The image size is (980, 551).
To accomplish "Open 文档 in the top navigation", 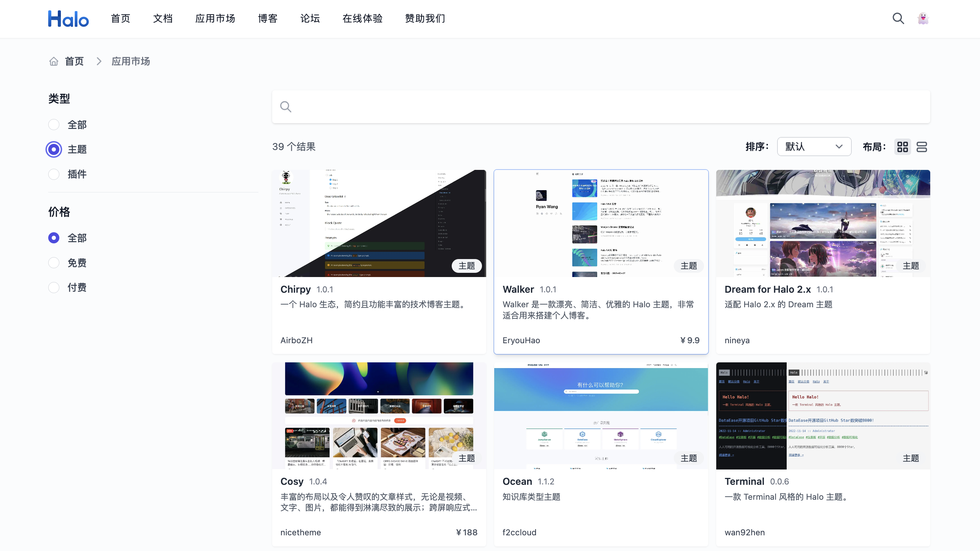I will pos(163,18).
